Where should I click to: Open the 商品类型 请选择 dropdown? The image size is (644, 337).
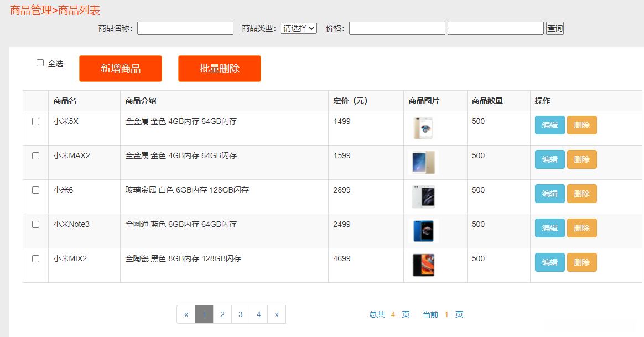pos(299,28)
